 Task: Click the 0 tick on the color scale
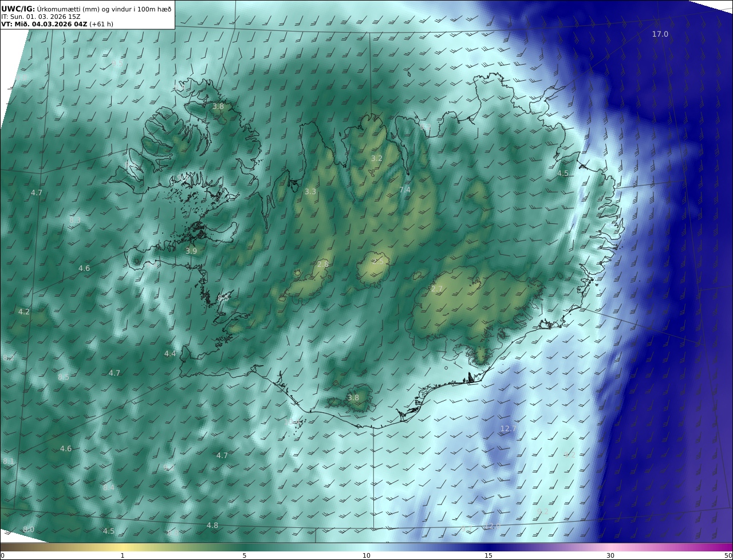(x=2, y=555)
